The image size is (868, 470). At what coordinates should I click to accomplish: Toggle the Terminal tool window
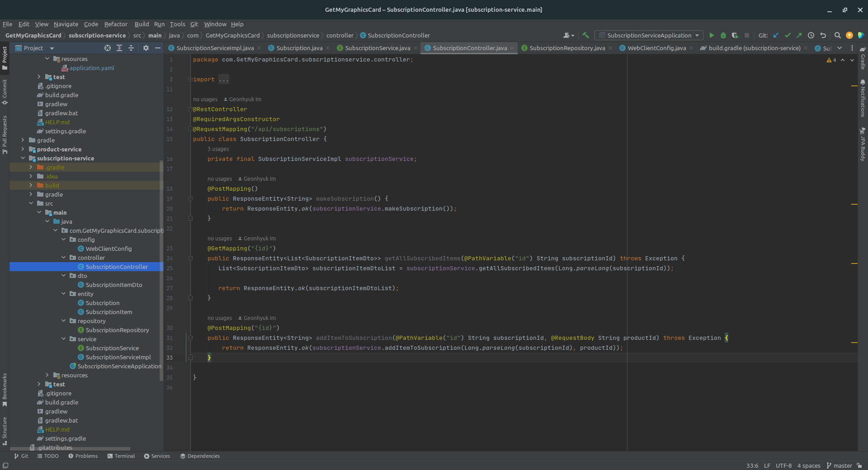pos(121,456)
